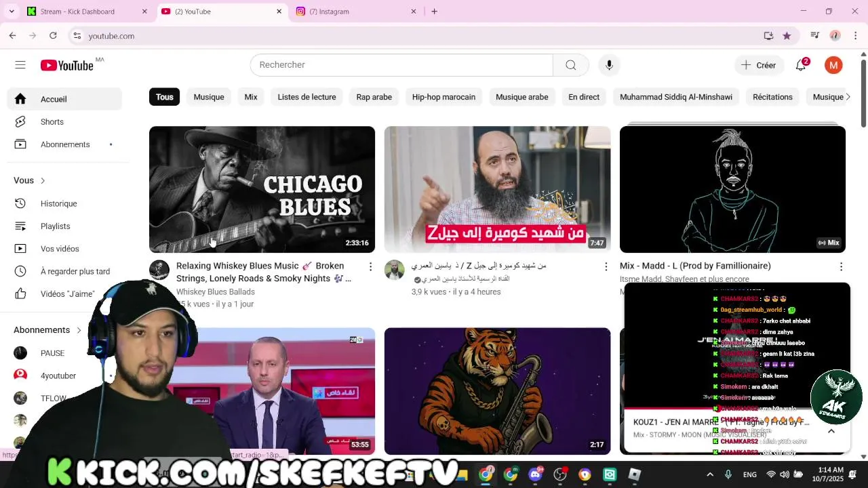Click the search magnifier button

point(571,65)
